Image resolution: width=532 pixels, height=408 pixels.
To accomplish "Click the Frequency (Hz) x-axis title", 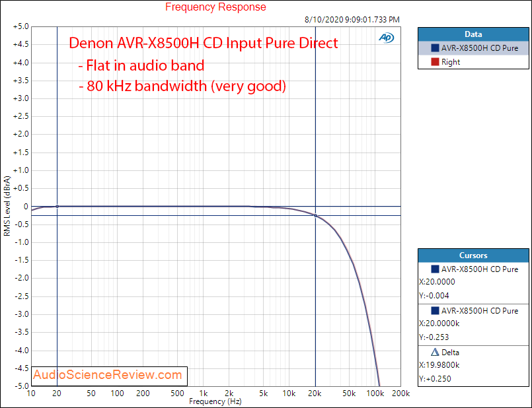I will [x=215, y=402].
